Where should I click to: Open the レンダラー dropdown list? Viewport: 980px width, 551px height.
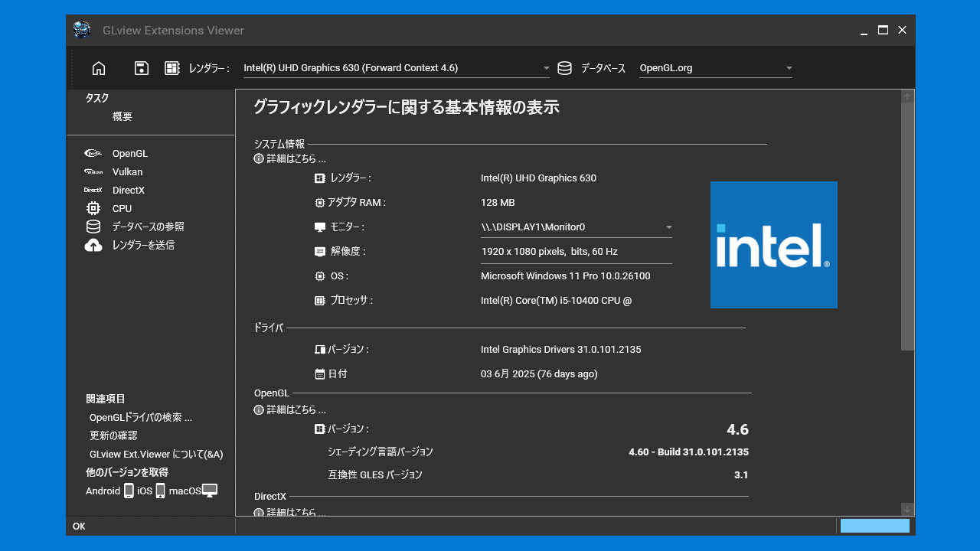click(397, 68)
